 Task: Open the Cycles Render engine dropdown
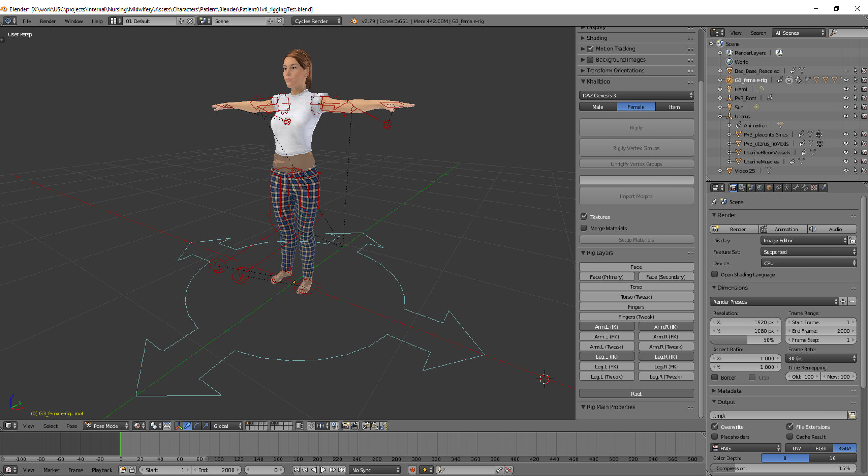point(316,21)
